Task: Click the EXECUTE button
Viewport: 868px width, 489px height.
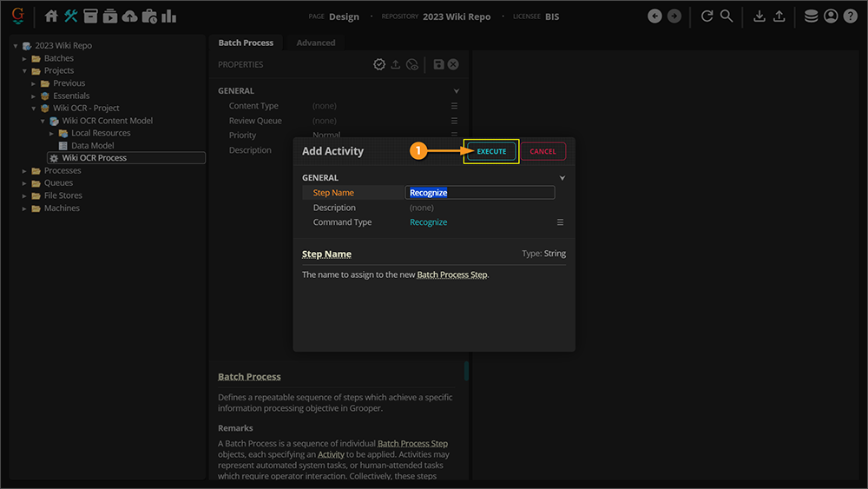Action: [x=491, y=151]
